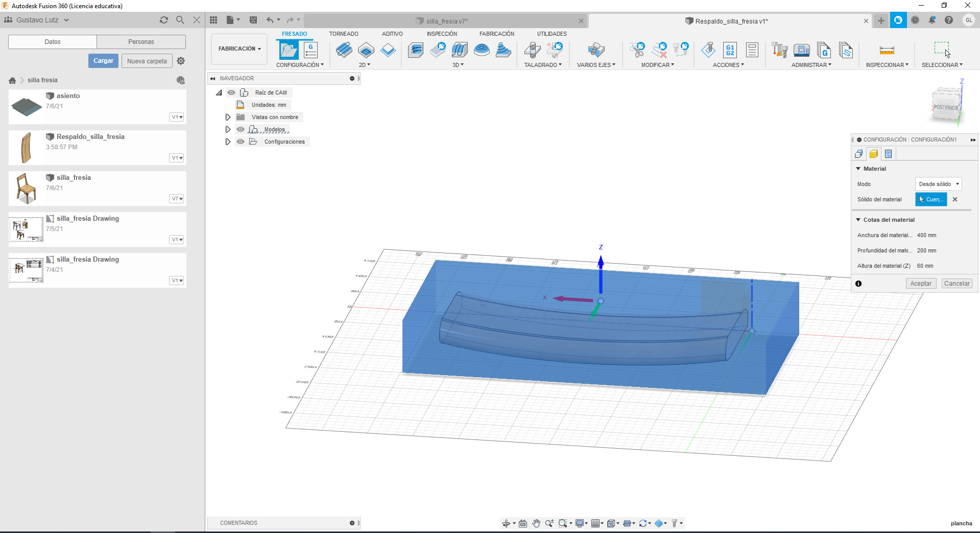Open the MODIFICAR dropdown menu
The image size is (980, 533).
[658, 65]
